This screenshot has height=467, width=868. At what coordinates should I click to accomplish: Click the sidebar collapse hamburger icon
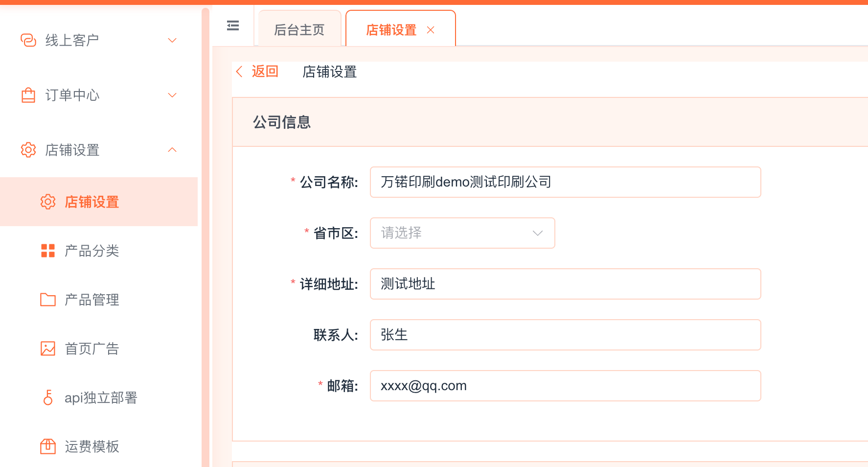pyautogui.click(x=233, y=25)
